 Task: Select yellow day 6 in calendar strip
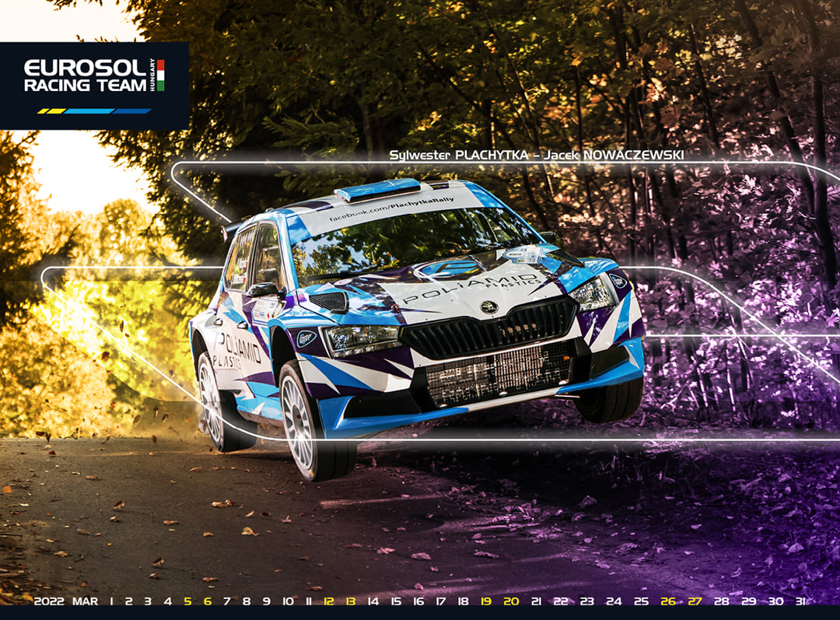pyautogui.click(x=208, y=601)
